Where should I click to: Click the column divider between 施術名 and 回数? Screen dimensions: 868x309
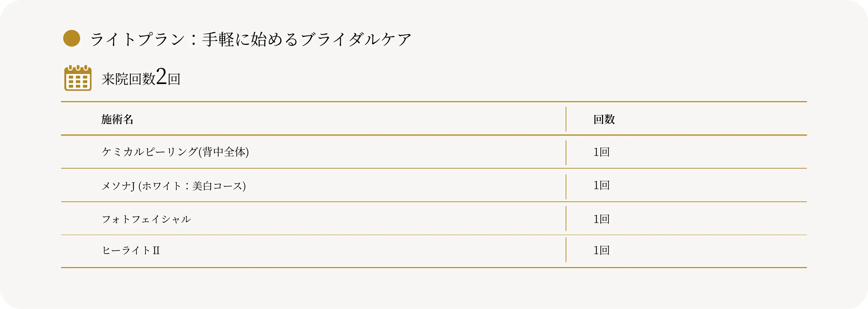[566, 119]
